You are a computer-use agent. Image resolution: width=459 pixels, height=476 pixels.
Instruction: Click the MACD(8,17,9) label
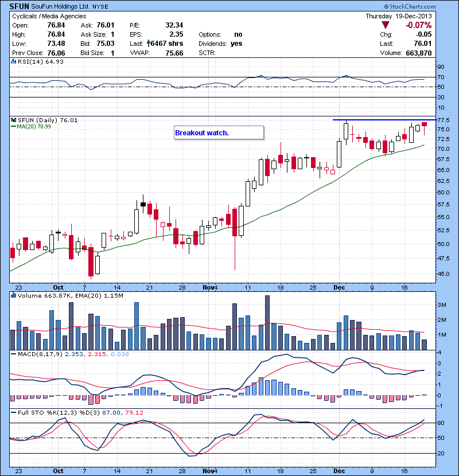(40, 354)
